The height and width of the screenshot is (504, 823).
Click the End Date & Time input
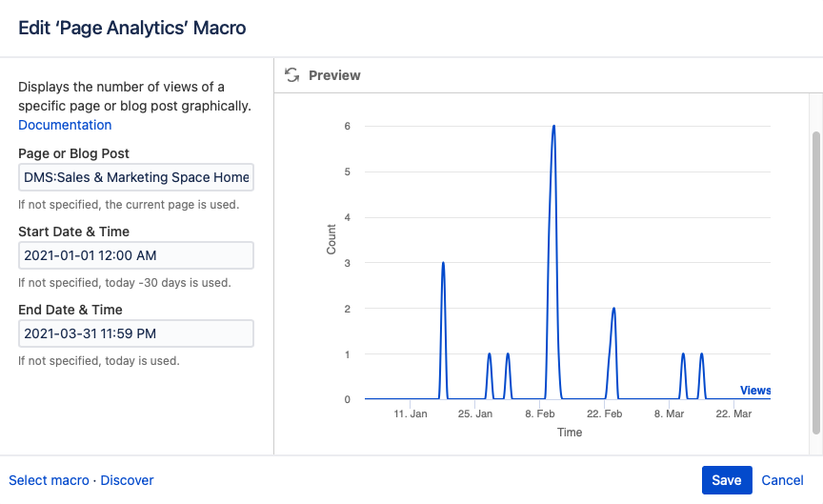[136, 333]
